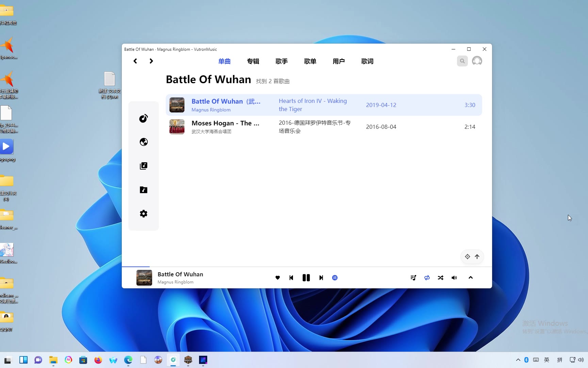Click the date 2019-04-12
This screenshot has width=588, height=368.
point(381,105)
